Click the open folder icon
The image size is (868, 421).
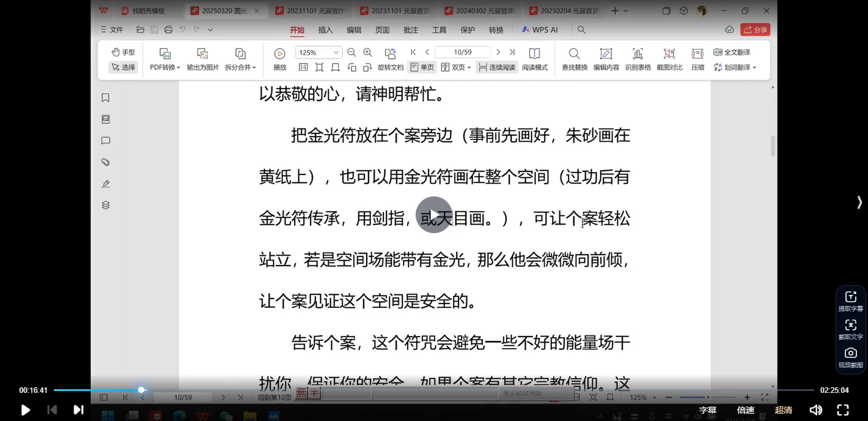141,29
